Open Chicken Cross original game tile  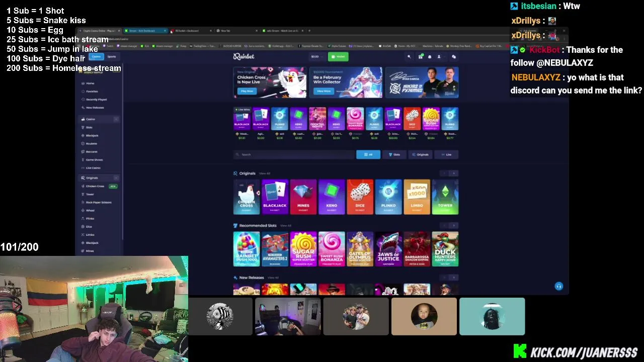[247, 197]
